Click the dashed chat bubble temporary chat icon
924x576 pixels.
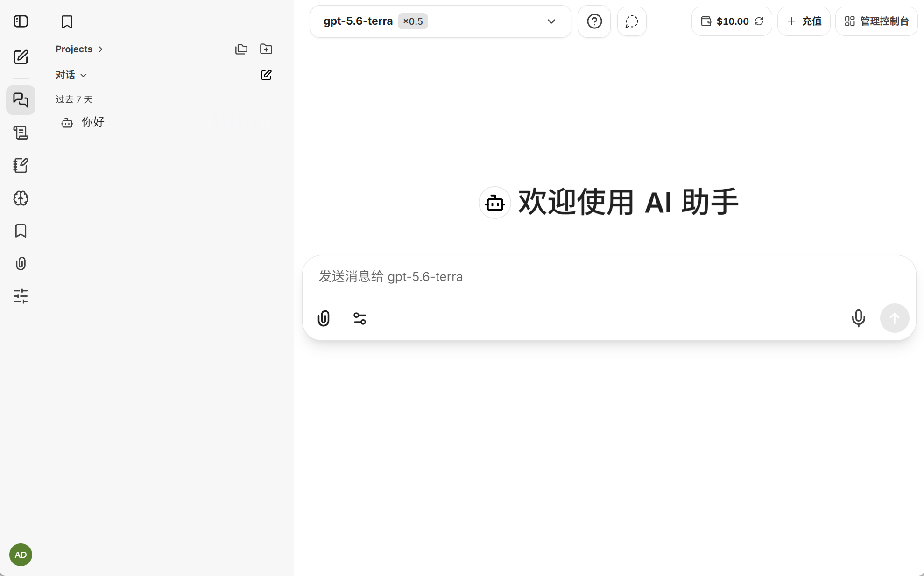pos(632,21)
